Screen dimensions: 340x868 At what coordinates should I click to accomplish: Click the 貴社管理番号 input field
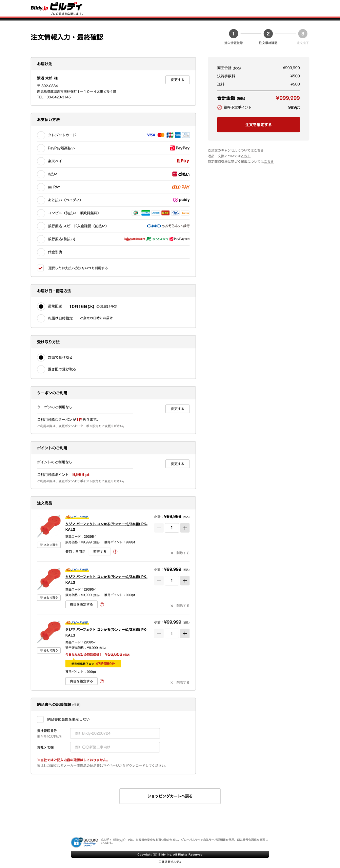coord(115,733)
